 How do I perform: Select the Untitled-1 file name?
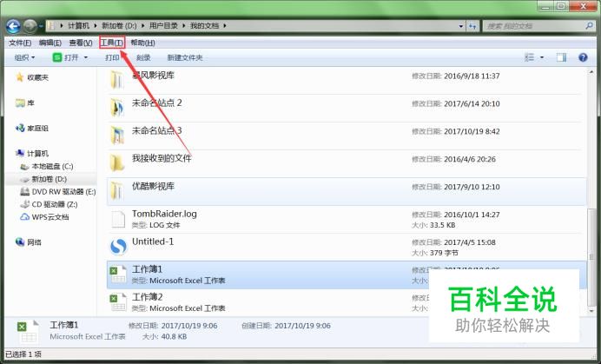pyautogui.click(x=153, y=242)
